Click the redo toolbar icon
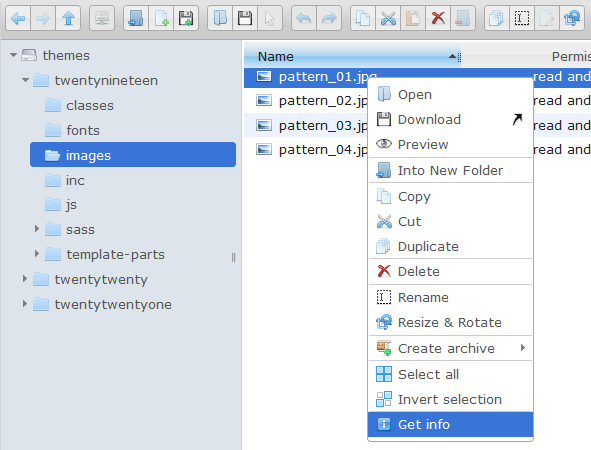 point(329,18)
